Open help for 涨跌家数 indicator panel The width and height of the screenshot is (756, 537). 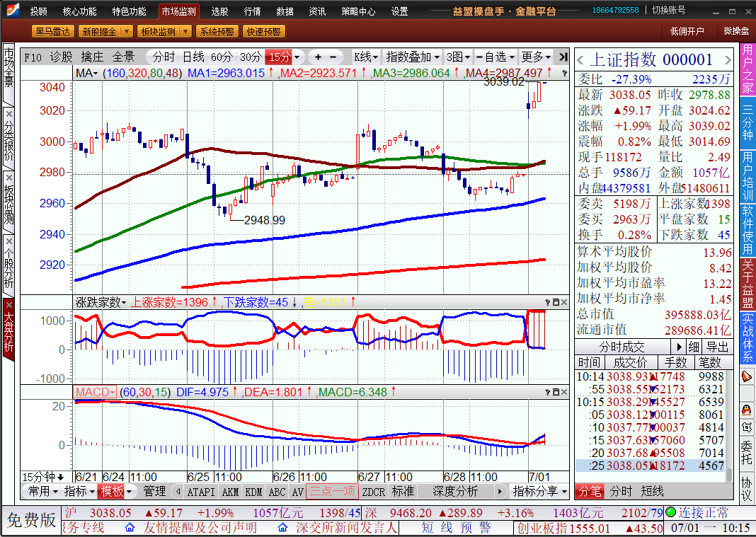(x=548, y=302)
